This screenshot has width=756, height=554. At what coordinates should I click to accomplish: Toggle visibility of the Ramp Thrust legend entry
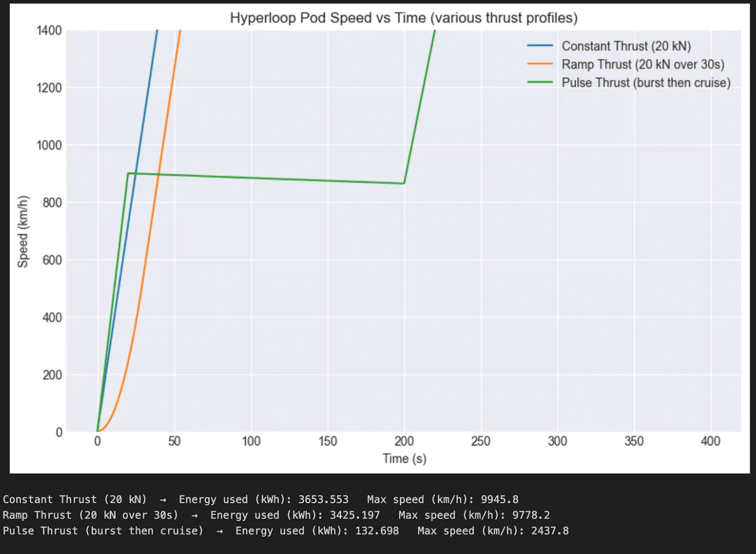643,64
